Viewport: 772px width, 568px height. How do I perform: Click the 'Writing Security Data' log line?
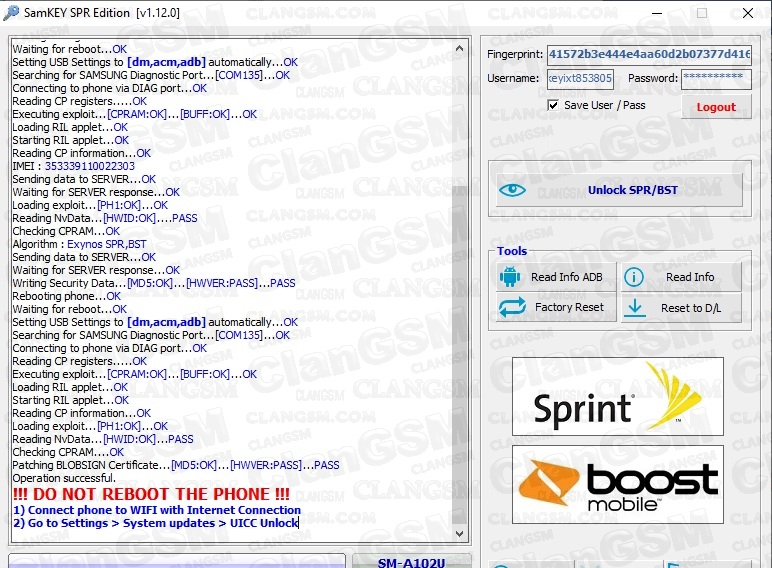pyautogui.click(x=154, y=283)
